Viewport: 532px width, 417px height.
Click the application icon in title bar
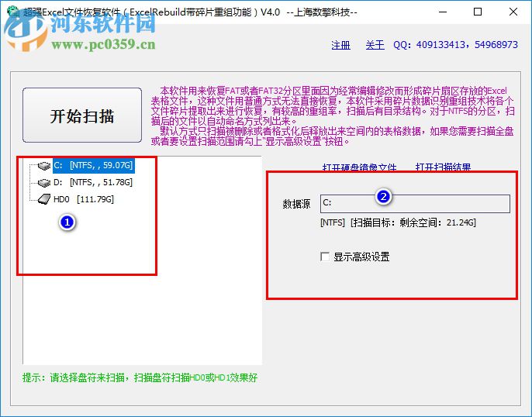click(x=13, y=12)
